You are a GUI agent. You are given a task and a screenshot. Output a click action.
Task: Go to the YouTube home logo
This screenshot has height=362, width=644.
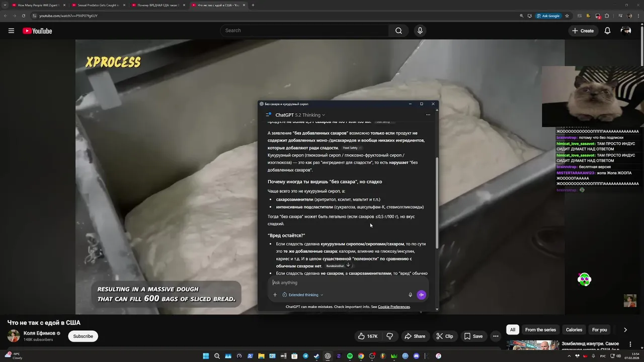click(37, 31)
